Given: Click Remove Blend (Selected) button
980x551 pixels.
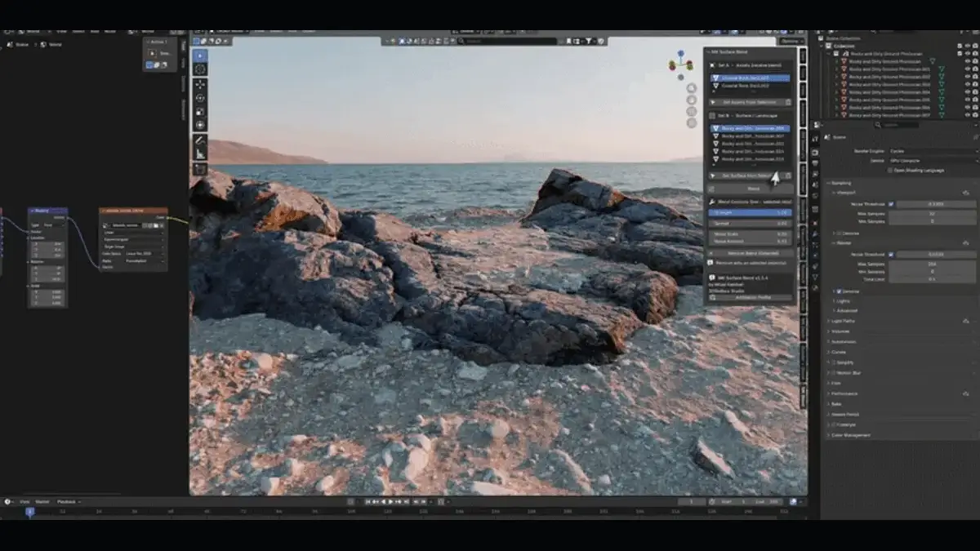Looking at the screenshot, I should coord(750,253).
